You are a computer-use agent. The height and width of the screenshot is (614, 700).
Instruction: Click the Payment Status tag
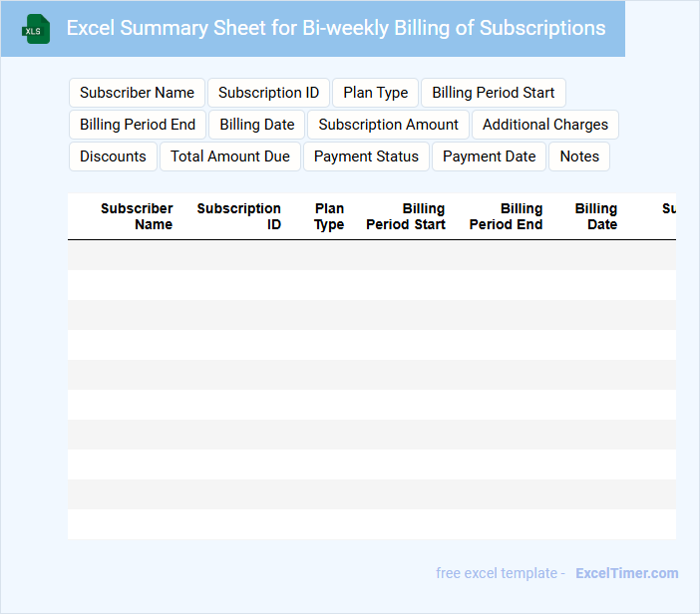[x=366, y=156]
